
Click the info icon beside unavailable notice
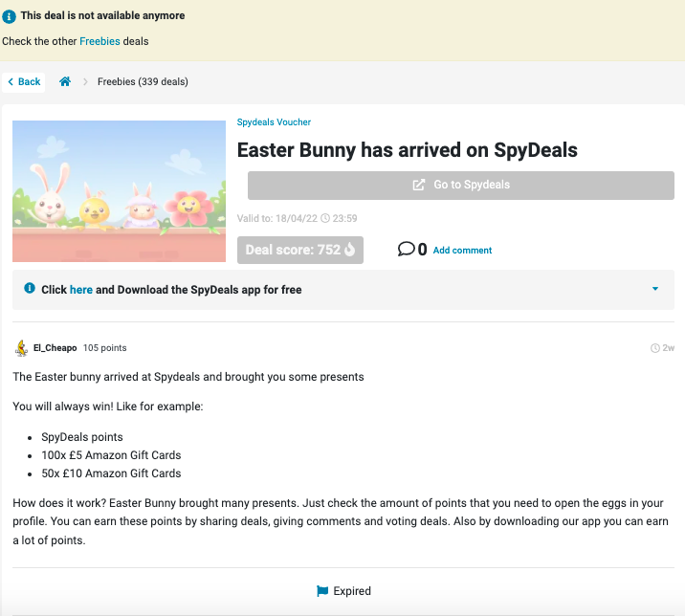(10, 16)
